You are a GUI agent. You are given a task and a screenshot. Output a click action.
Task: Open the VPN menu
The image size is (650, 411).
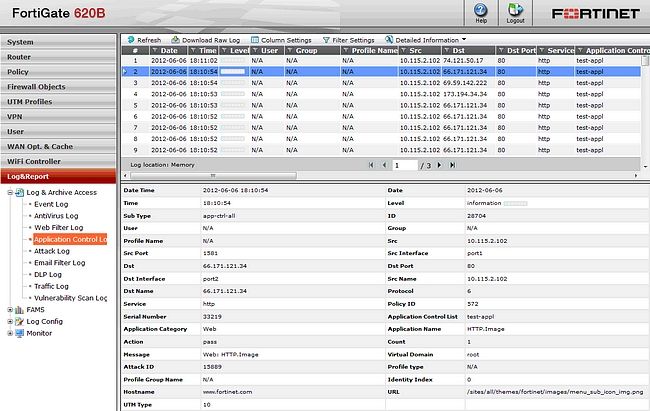click(x=58, y=117)
